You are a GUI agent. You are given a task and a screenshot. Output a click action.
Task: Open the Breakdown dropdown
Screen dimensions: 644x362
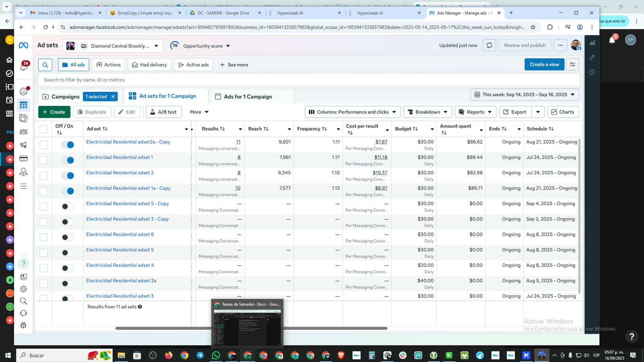click(x=427, y=112)
